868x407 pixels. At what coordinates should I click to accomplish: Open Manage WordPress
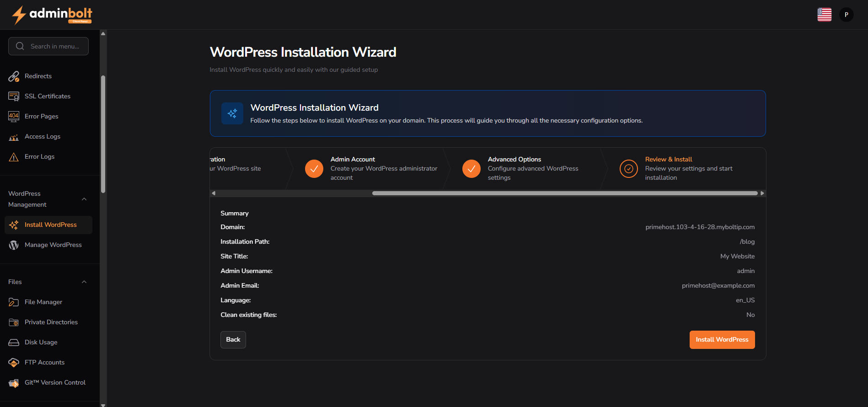click(x=48, y=245)
